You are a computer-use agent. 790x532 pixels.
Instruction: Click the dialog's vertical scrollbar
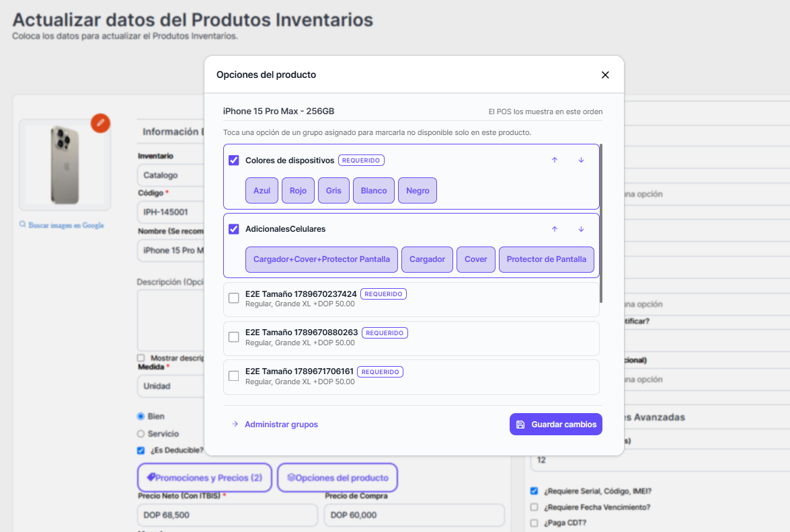[x=600, y=224]
